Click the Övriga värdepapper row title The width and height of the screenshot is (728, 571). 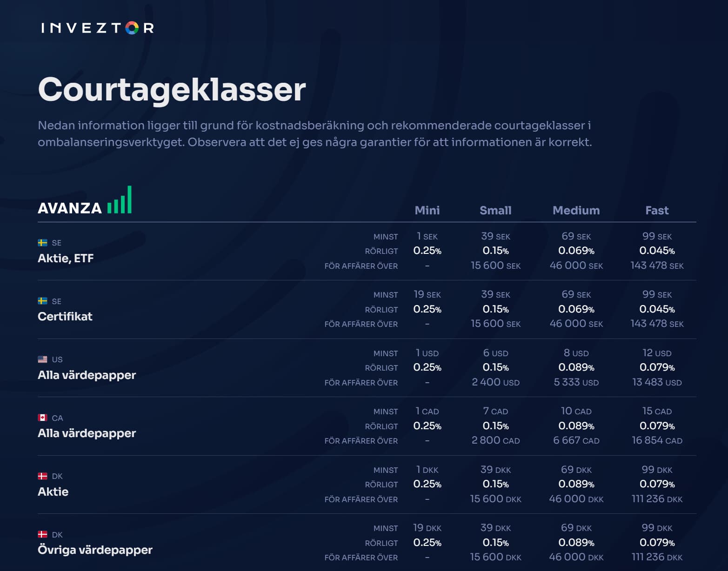click(x=95, y=550)
